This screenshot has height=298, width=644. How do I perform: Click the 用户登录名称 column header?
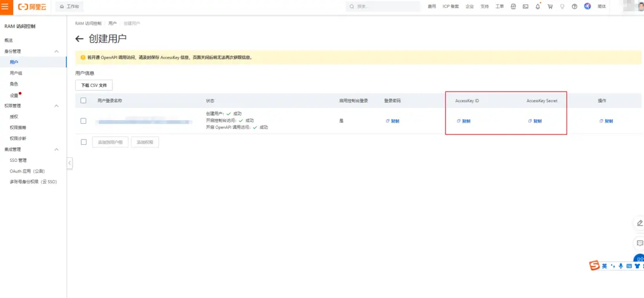(x=110, y=101)
